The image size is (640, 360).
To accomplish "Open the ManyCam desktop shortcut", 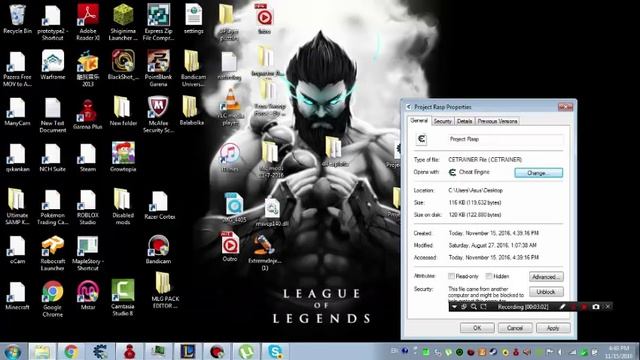I will [x=17, y=112].
